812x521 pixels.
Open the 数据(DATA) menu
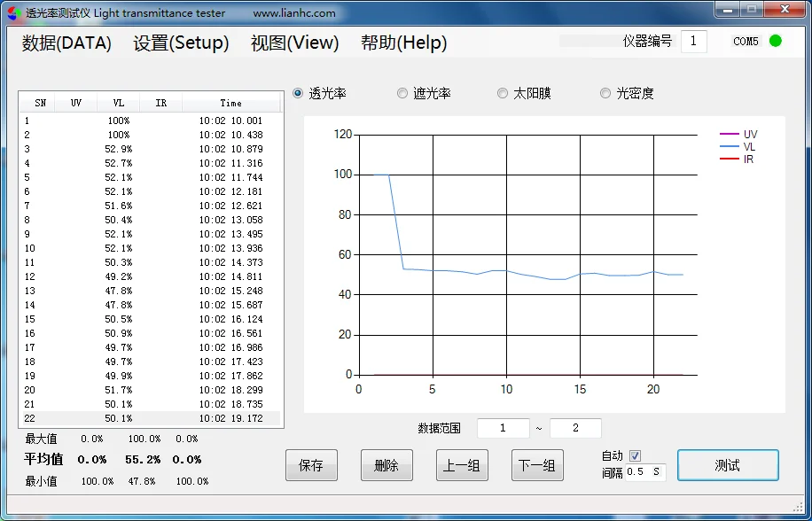[66, 43]
